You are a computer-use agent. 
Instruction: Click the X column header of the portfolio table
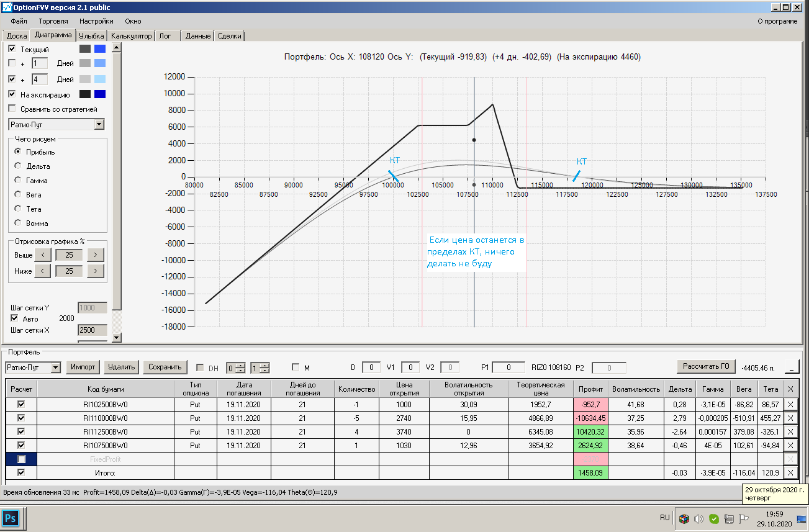coord(790,389)
